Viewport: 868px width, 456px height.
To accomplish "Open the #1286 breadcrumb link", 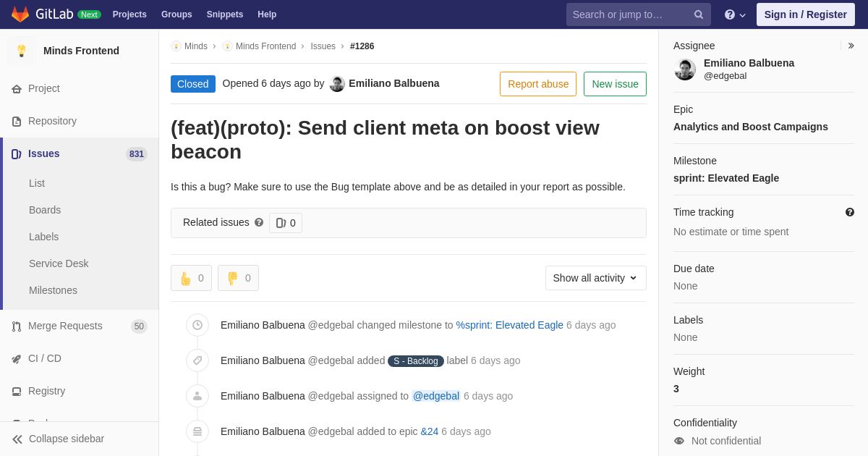I will click(362, 46).
